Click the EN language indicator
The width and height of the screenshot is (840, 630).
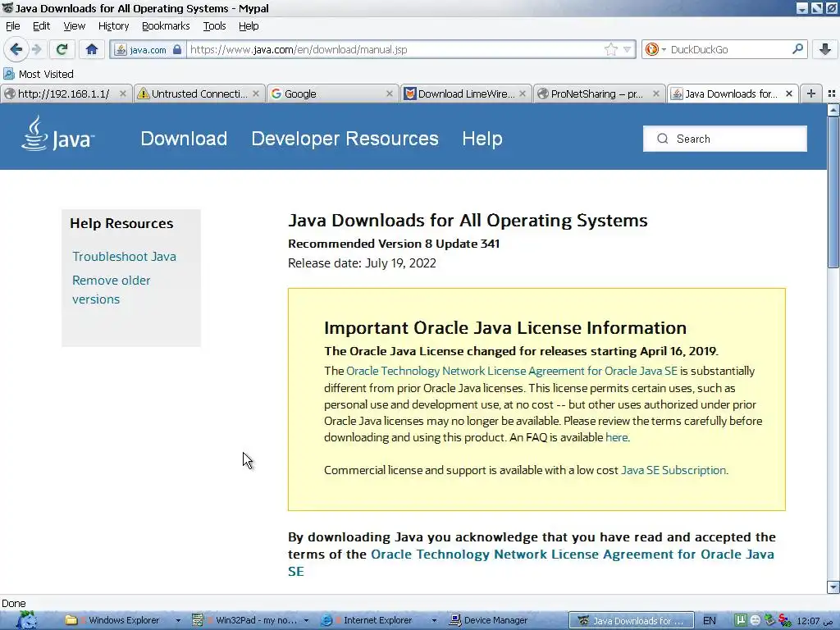[x=710, y=620]
